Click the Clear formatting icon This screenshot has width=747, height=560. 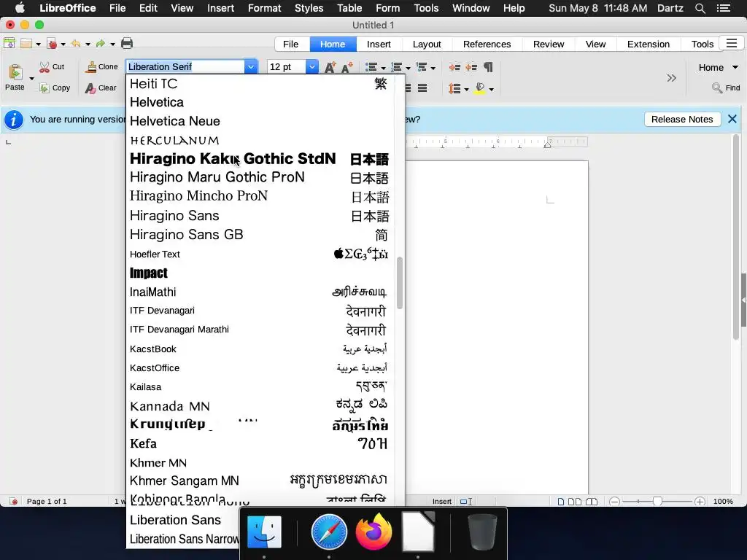[x=90, y=88]
